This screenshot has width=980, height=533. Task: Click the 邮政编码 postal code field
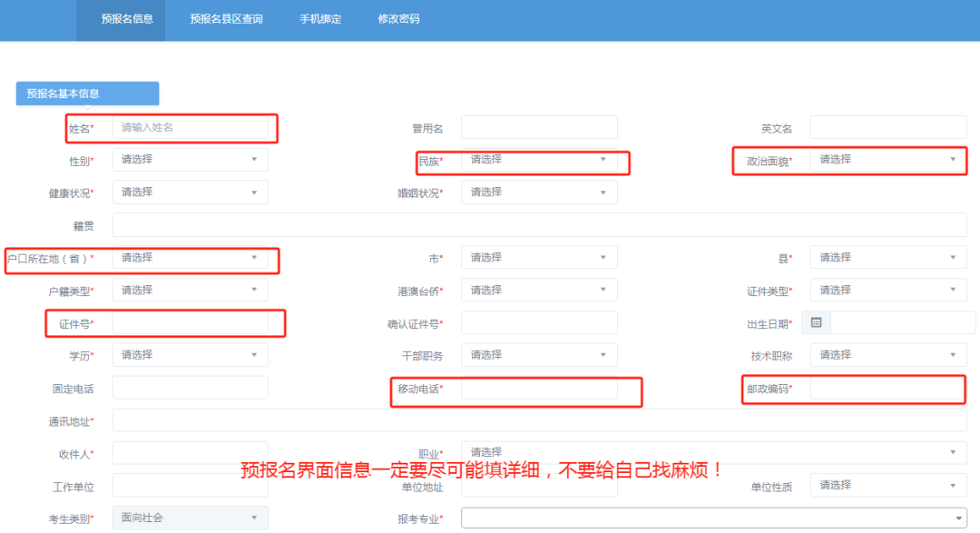pos(887,390)
